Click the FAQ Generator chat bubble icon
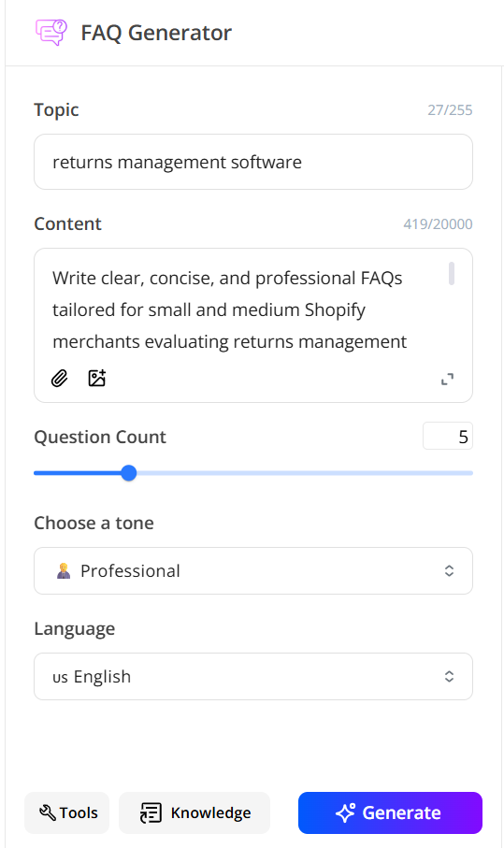This screenshot has width=504, height=848. tap(51, 33)
